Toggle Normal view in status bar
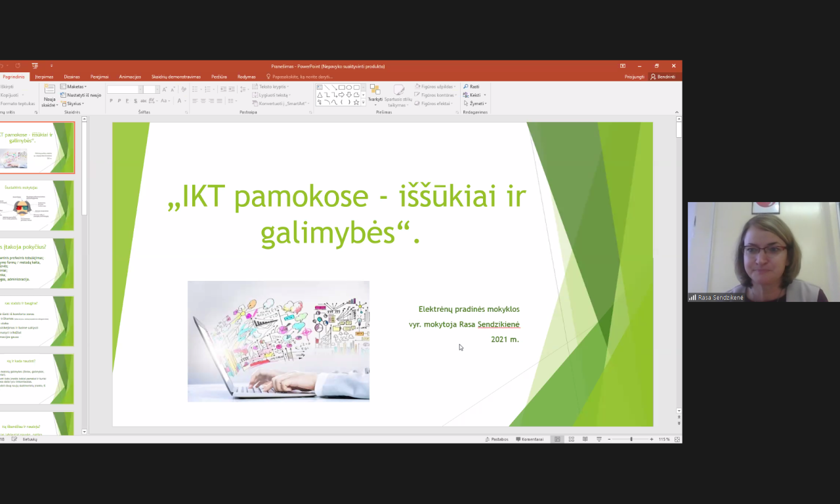This screenshot has height=504, width=840. click(557, 439)
